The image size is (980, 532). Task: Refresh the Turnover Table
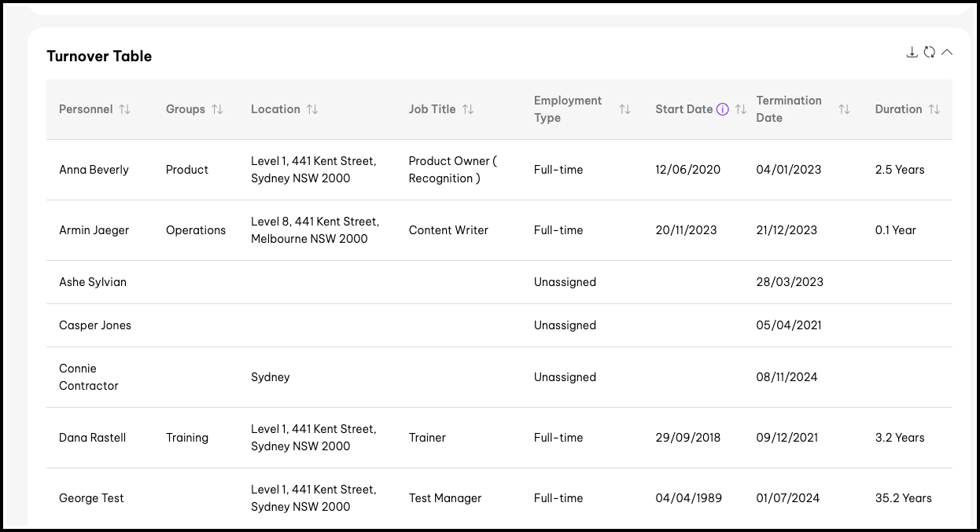(929, 52)
